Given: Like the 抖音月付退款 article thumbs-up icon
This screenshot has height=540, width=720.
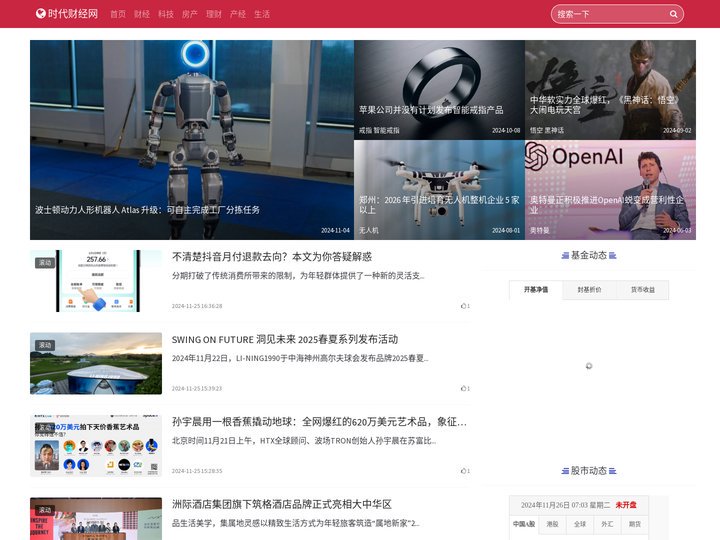Looking at the screenshot, I should click(x=465, y=306).
